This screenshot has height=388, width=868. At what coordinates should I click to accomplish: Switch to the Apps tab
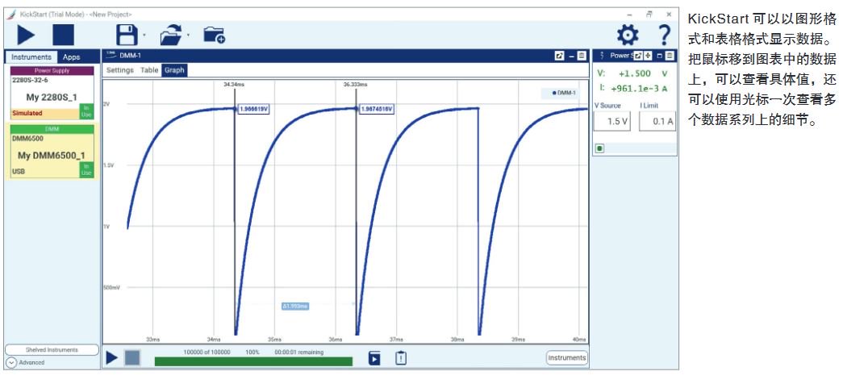(x=72, y=57)
